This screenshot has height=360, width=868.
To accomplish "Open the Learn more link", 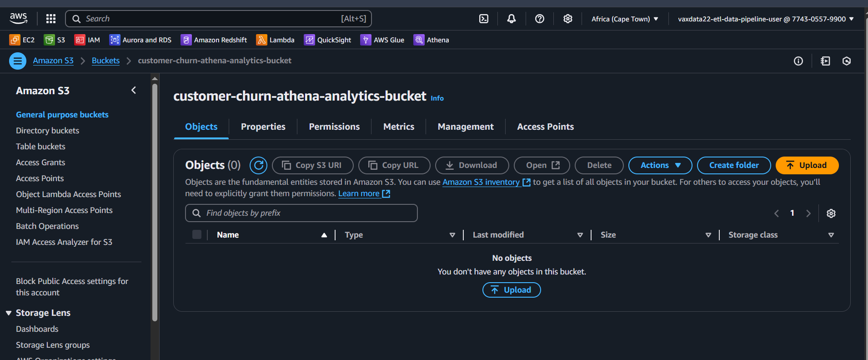I will (364, 193).
